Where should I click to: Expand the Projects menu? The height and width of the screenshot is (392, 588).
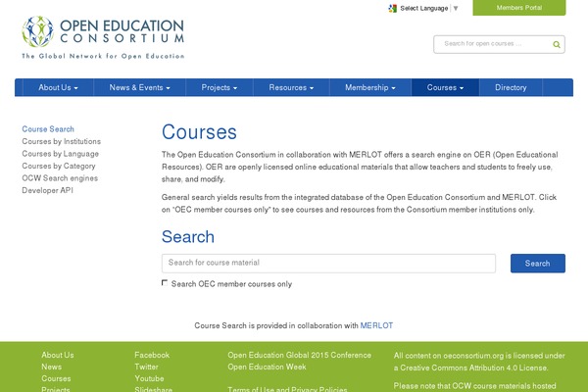coord(219,87)
